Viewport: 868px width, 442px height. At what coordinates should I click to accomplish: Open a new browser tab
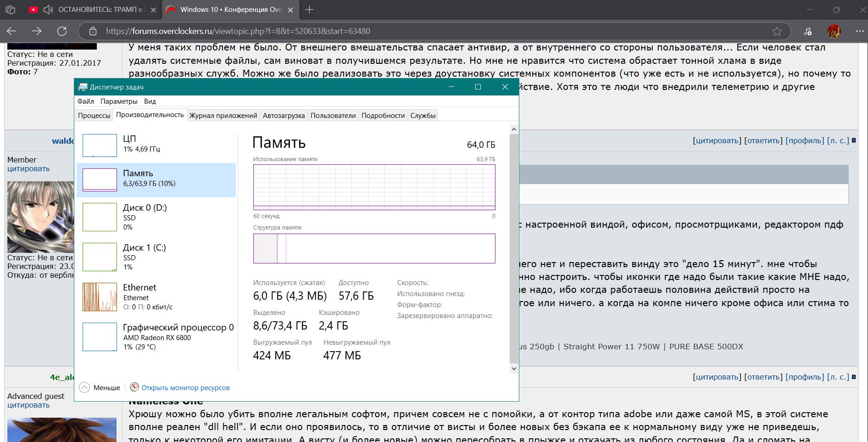pyautogui.click(x=310, y=10)
